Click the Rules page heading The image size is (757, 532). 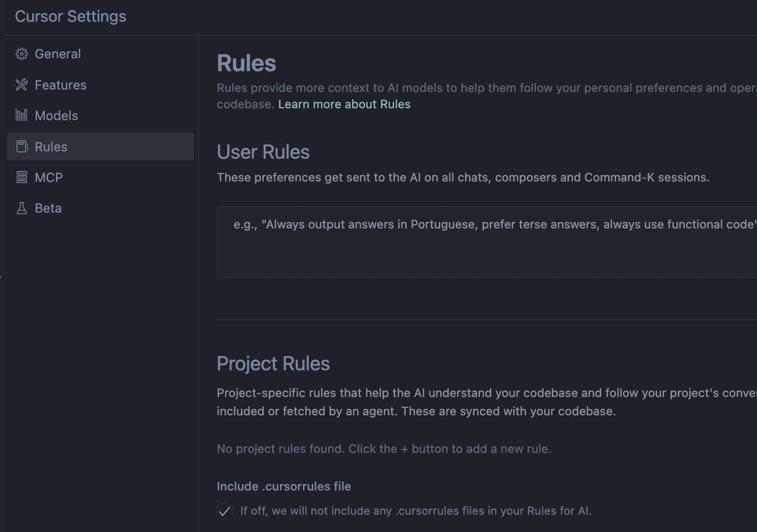point(246,63)
